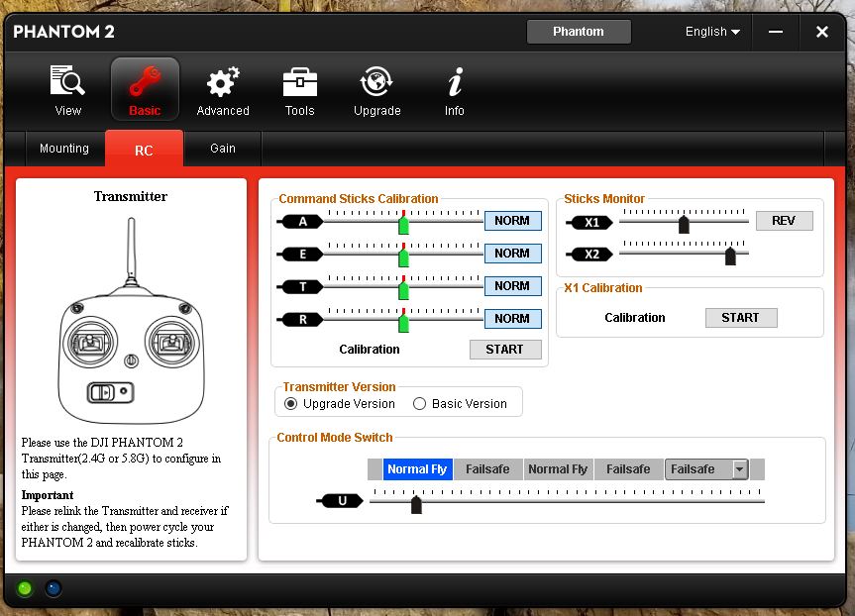Click the X2 slider handle

pos(731,256)
